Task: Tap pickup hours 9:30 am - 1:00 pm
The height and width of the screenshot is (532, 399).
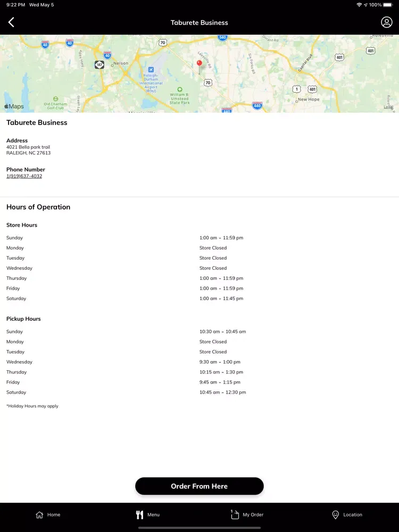Action: (x=220, y=362)
